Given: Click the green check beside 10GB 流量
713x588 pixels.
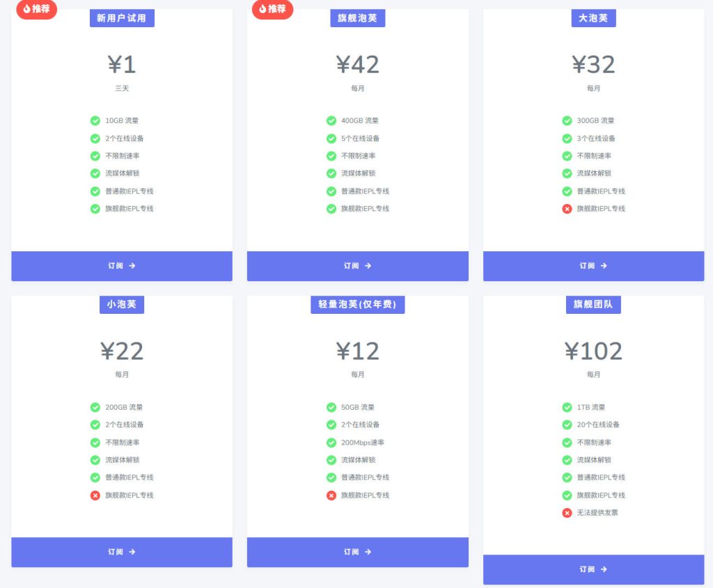Looking at the screenshot, I should pyautogui.click(x=95, y=120).
